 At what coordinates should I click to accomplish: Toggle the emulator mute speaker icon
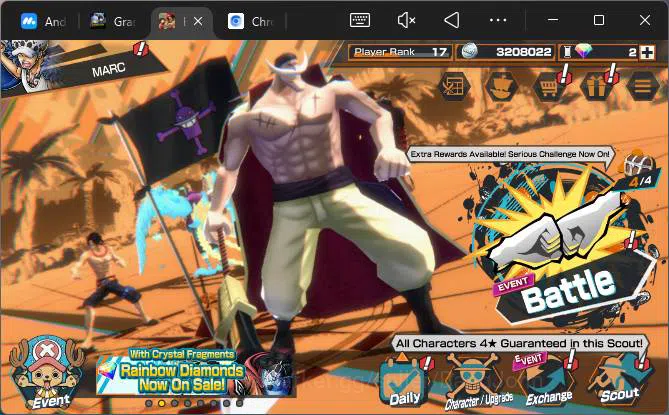pos(406,20)
